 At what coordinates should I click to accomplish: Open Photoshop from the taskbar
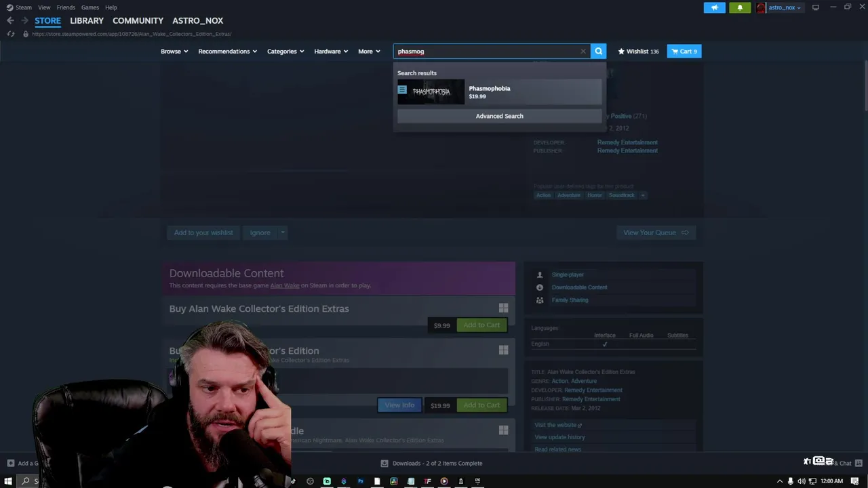tap(360, 481)
